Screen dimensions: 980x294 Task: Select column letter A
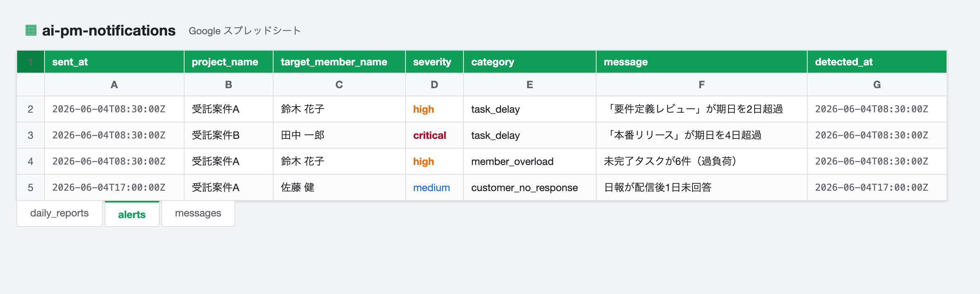[114, 85]
